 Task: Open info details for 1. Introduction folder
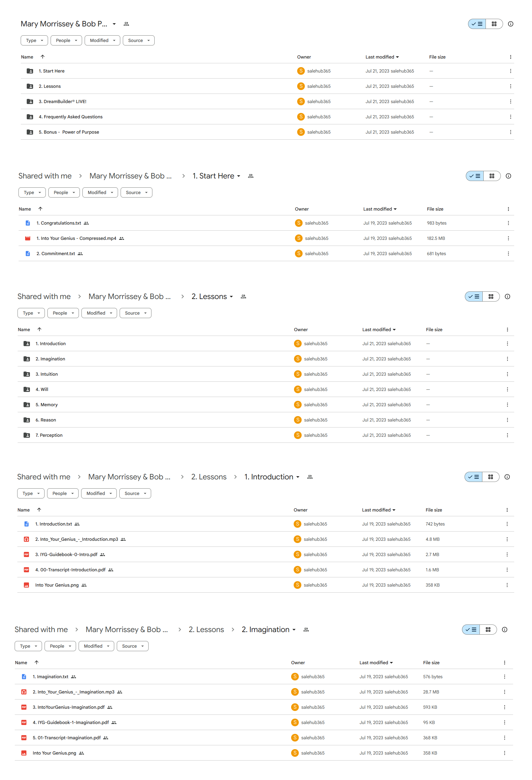[507, 477]
